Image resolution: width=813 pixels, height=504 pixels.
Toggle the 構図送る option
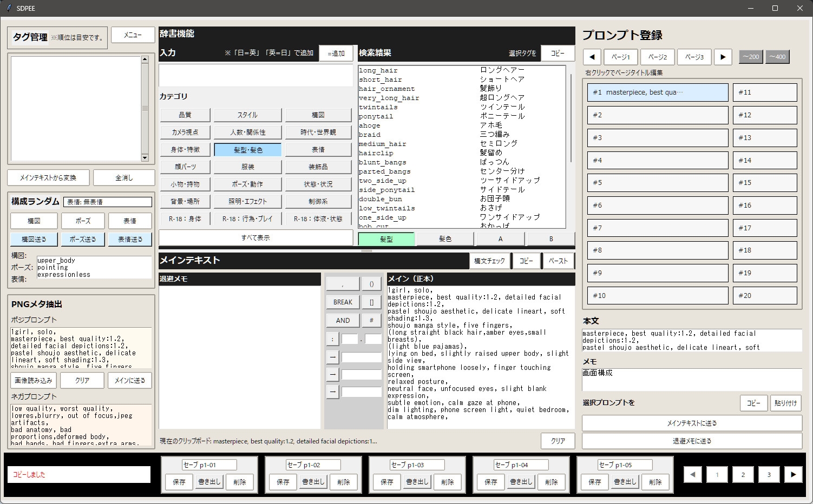34,239
